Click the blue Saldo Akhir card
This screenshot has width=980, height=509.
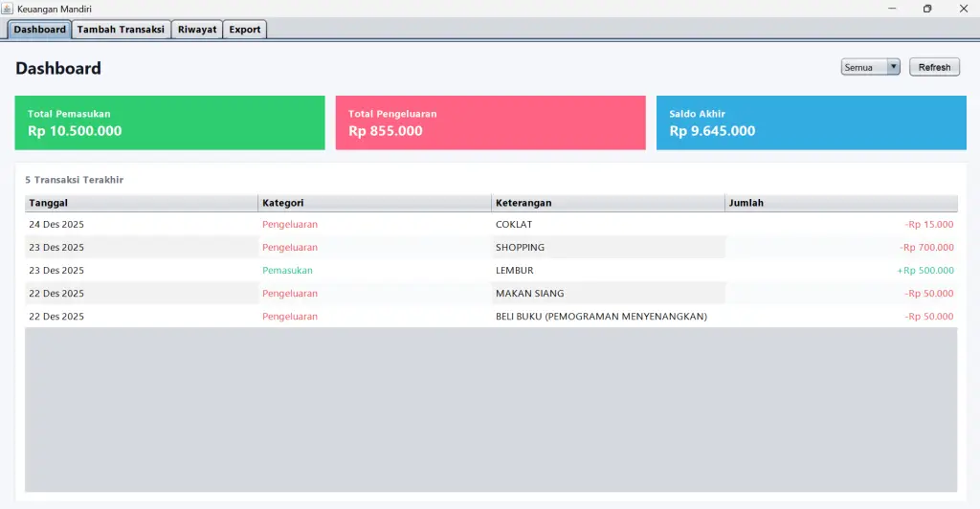(811, 122)
